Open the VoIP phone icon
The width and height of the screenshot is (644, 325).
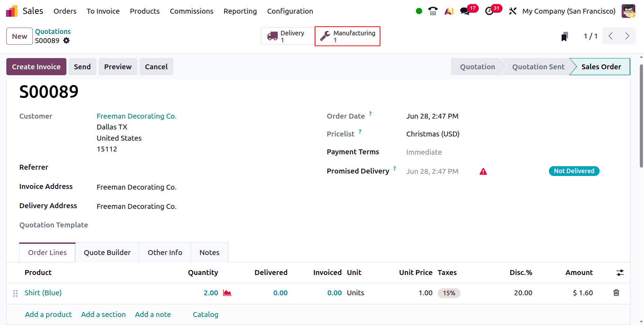click(433, 11)
